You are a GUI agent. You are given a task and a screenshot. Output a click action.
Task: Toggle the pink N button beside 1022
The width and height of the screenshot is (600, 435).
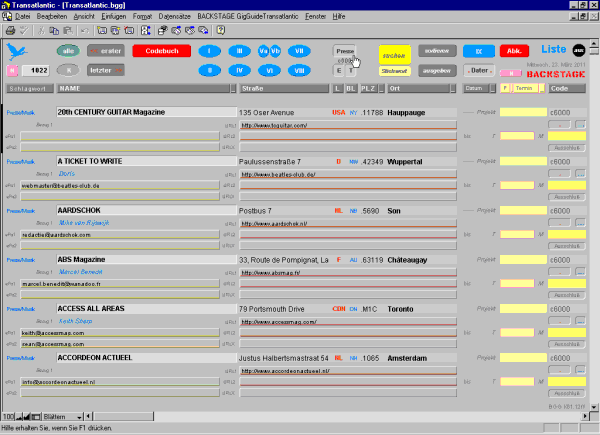12,70
